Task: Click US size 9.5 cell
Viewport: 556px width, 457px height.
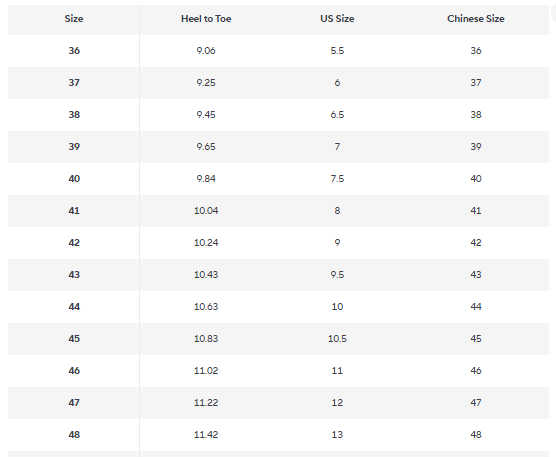Action: [x=337, y=274]
